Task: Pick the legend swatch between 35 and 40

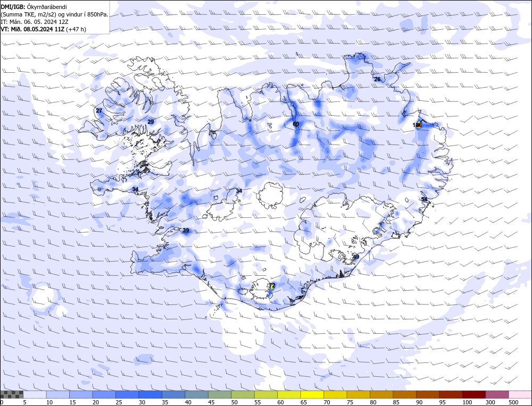Action: click(x=174, y=394)
